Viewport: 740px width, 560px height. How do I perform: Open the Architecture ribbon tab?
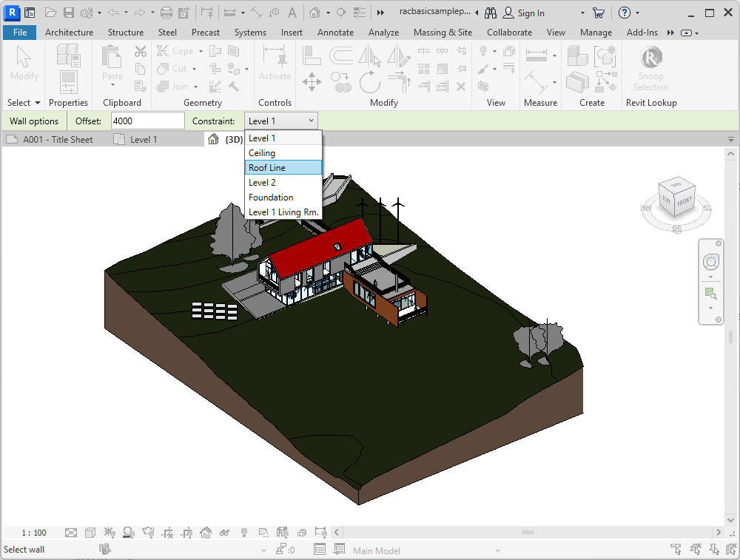[x=69, y=33]
